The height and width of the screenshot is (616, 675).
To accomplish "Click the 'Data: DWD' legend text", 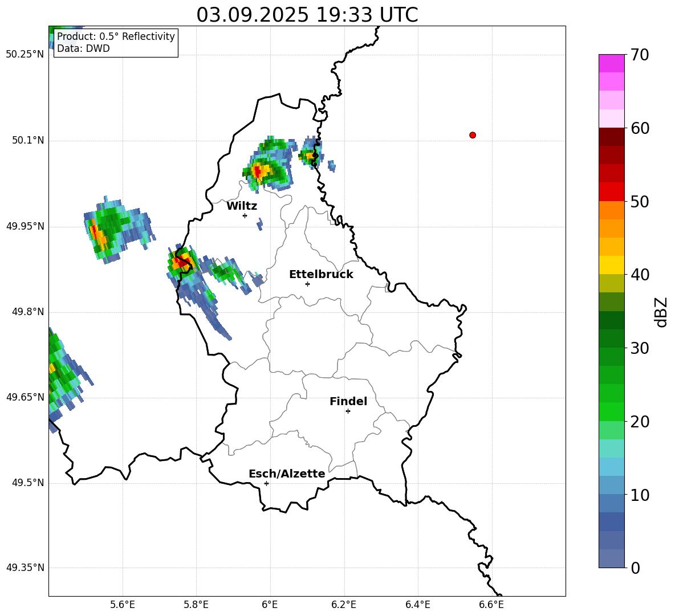I will click(83, 48).
